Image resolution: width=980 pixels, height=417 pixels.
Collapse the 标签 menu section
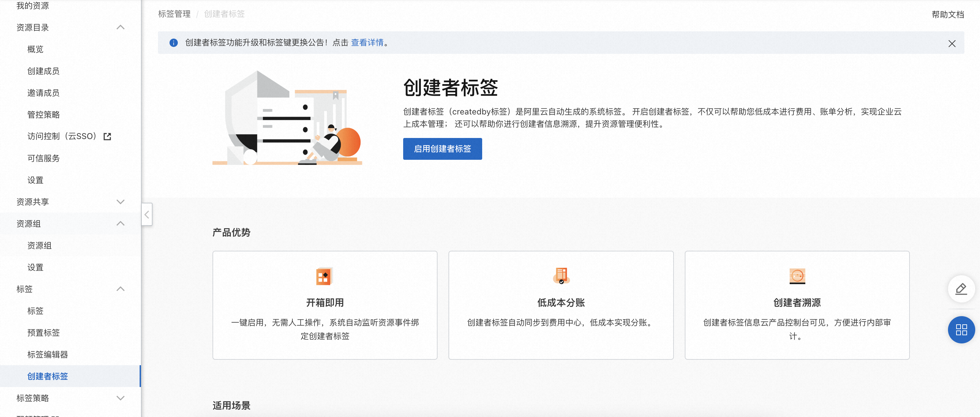(120, 289)
